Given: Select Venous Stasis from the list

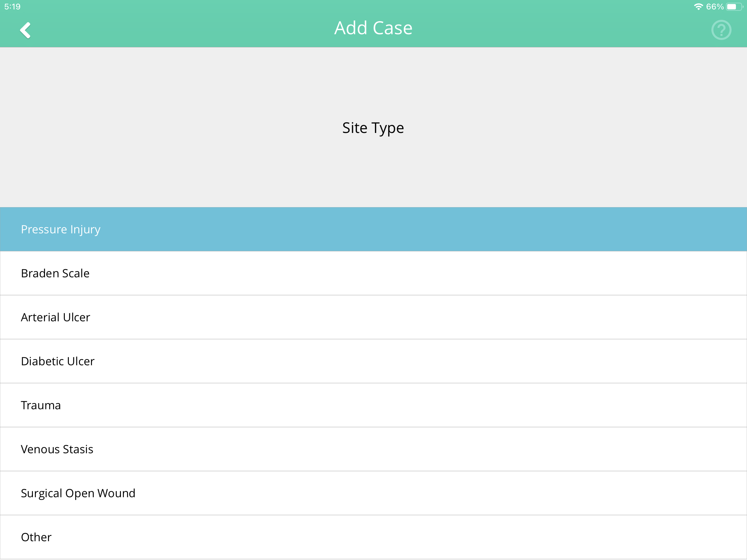Looking at the screenshot, I should pyautogui.click(x=373, y=449).
